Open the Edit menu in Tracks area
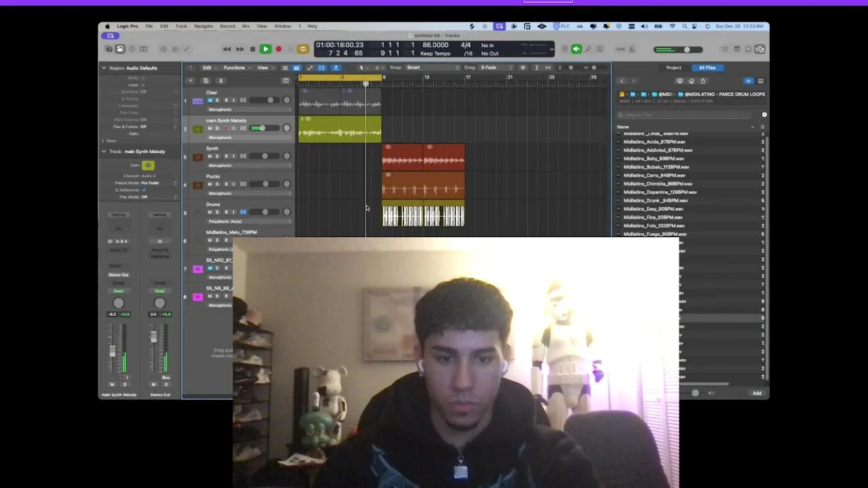 coord(209,68)
